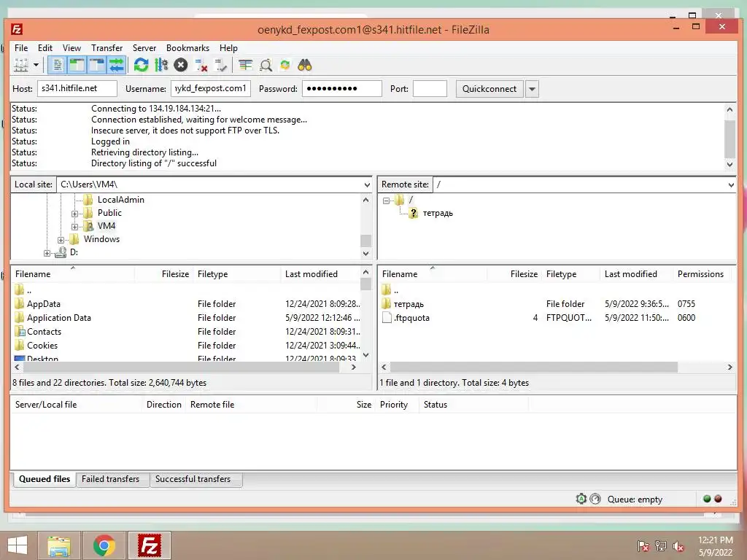Click the Username input field

[x=211, y=88]
